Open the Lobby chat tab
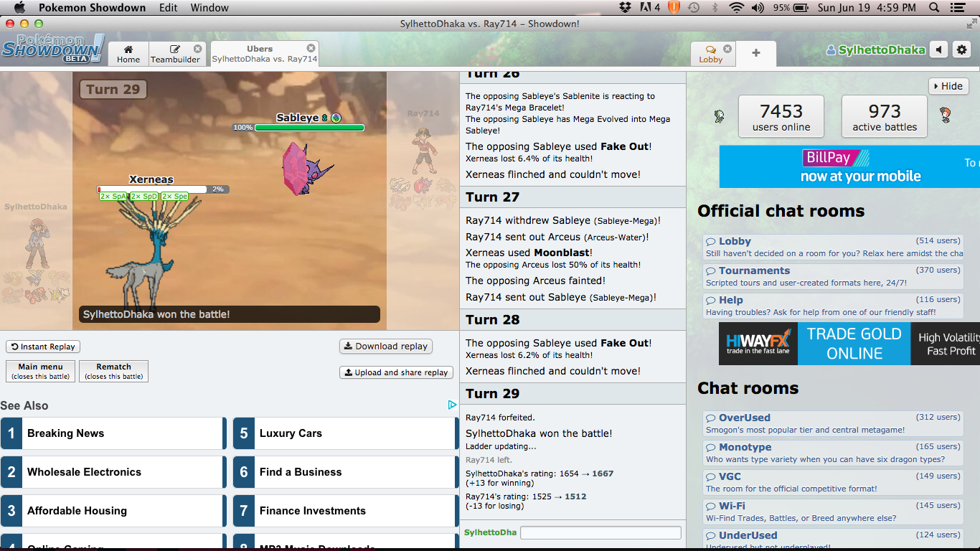The width and height of the screenshot is (980, 551). (711, 55)
